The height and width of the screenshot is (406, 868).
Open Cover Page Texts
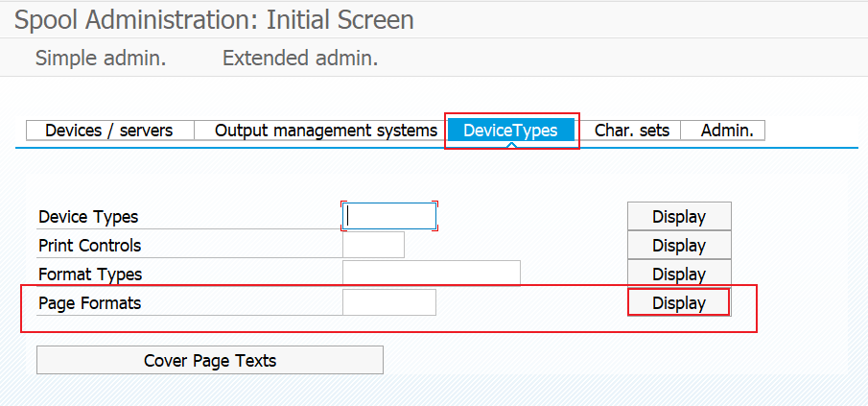210,360
